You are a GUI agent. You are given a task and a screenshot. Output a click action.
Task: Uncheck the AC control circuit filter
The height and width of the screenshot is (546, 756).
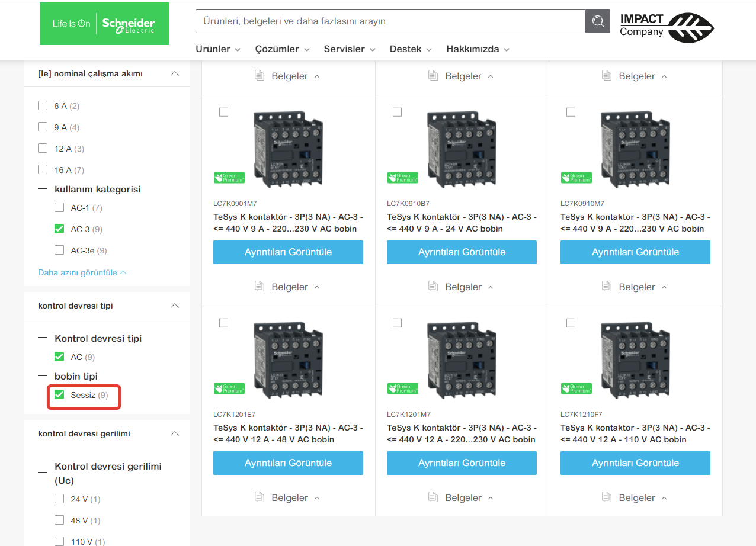(59, 356)
